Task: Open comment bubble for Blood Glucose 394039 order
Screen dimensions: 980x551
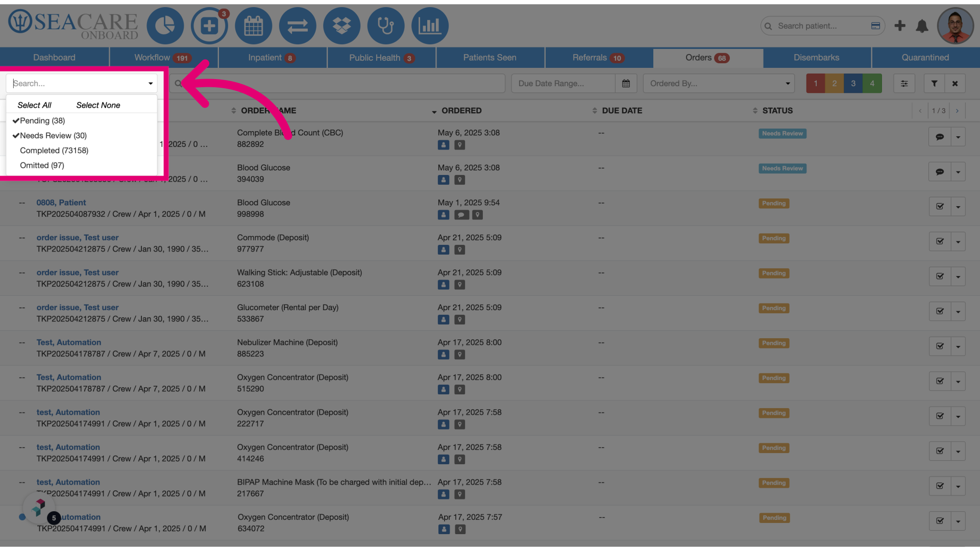Action: (x=940, y=172)
